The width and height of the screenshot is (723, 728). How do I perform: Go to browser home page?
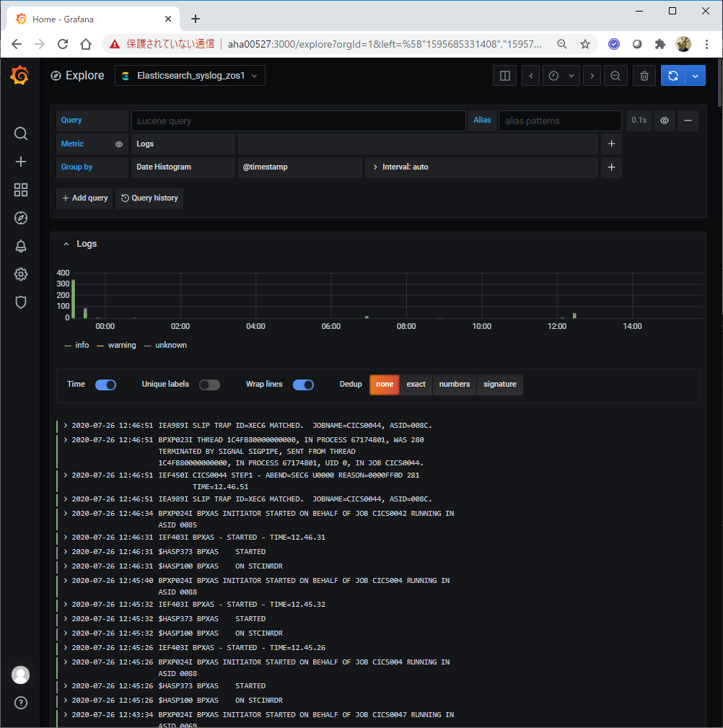pyautogui.click(x=86, y=44)
